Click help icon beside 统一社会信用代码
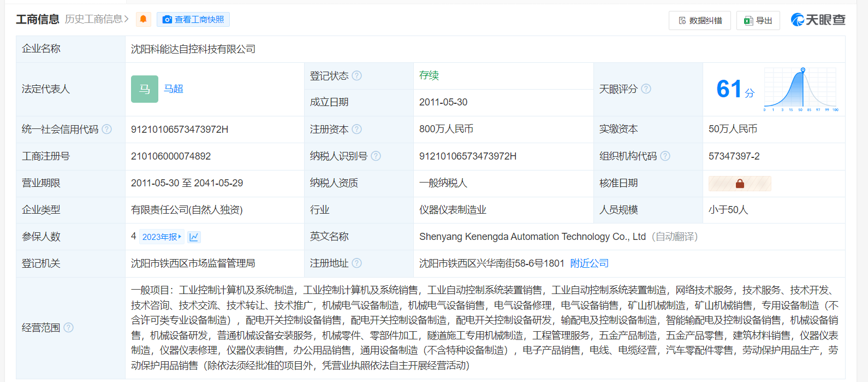Screen dimensions: 868x382 (x=107, y=130)
